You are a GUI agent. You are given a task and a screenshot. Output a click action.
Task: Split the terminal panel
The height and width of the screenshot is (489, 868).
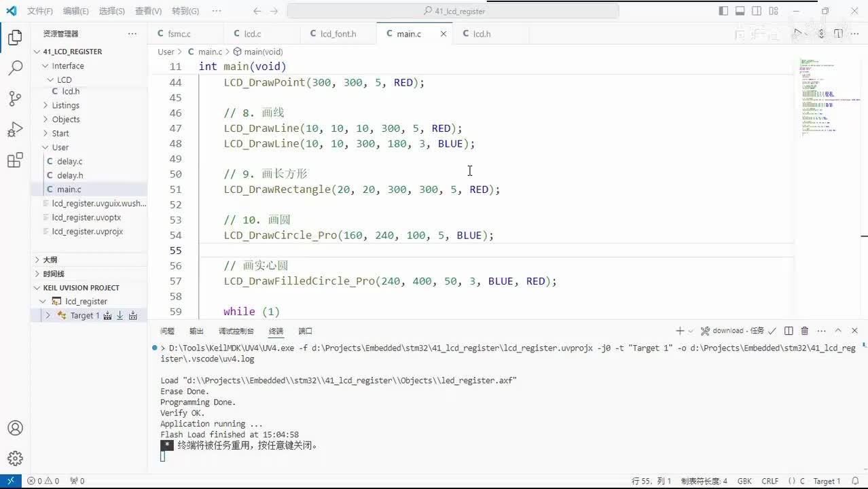coord(789,331)
